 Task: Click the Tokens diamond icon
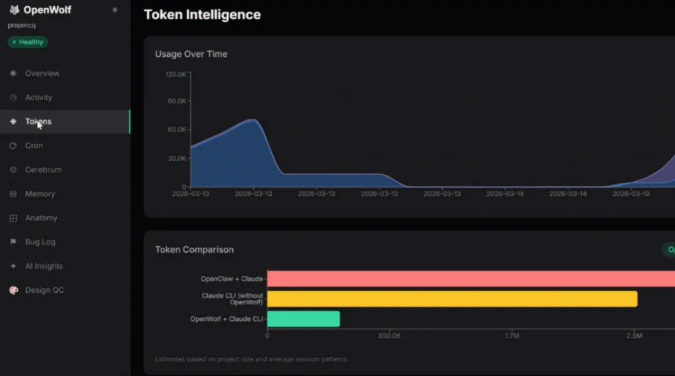13,121
